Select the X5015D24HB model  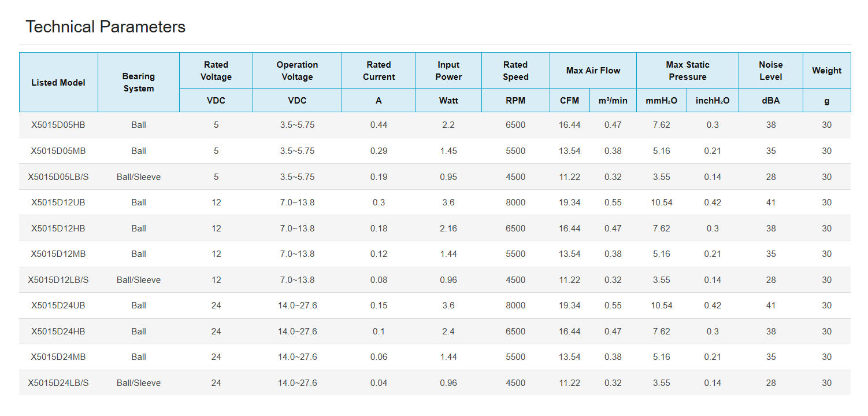pyautogui.click(x=58, y=332)
